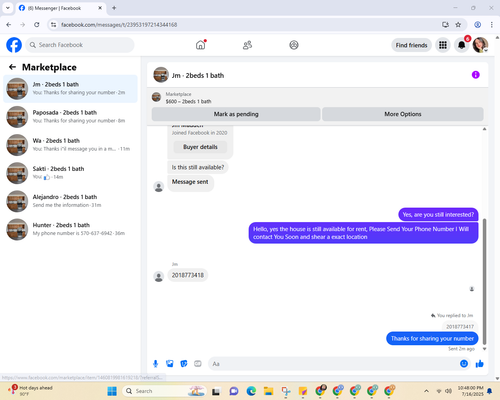
Task: Open the Jm 2beds 1 bath conversation
Action: tap(70, 89)
